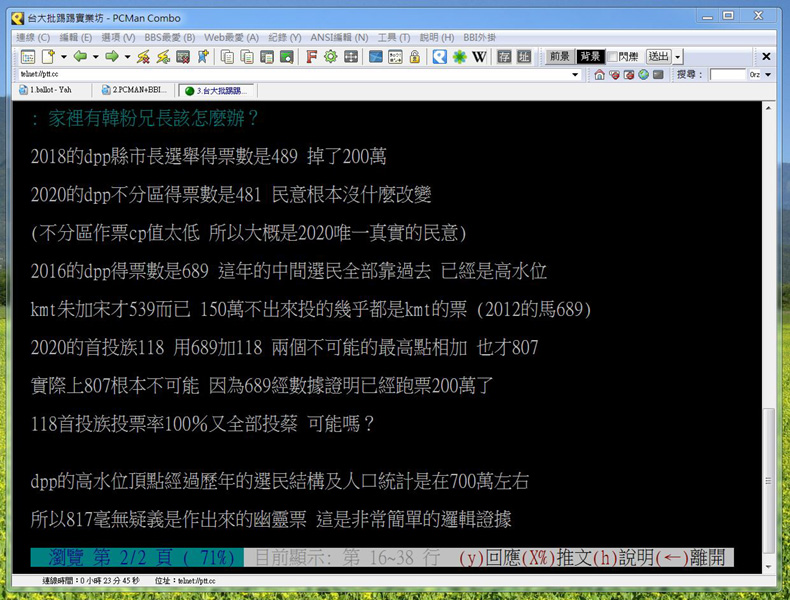Select the 背景 background color swatch
The width and height of the screenshot is (790, 600).
point(590,57)
